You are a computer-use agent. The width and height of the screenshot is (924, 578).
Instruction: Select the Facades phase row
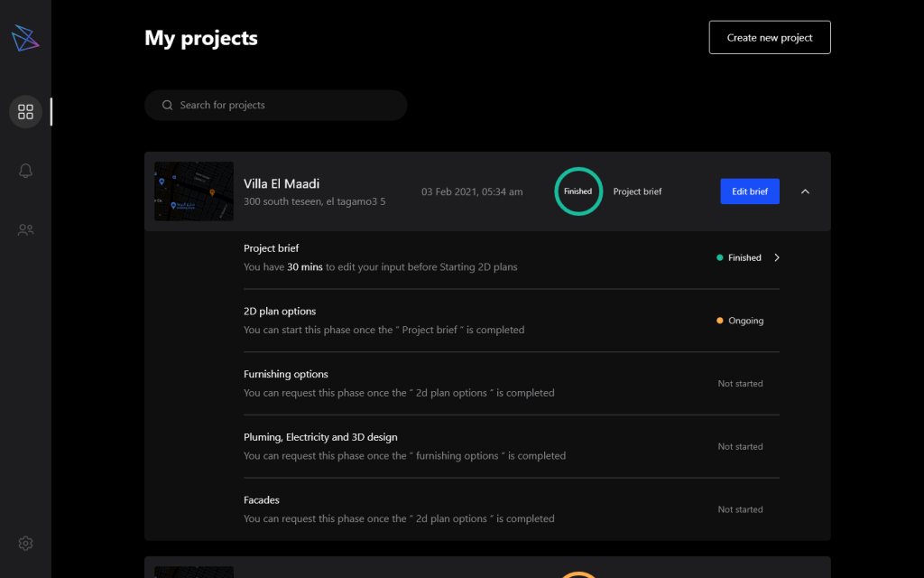point(262,500)
